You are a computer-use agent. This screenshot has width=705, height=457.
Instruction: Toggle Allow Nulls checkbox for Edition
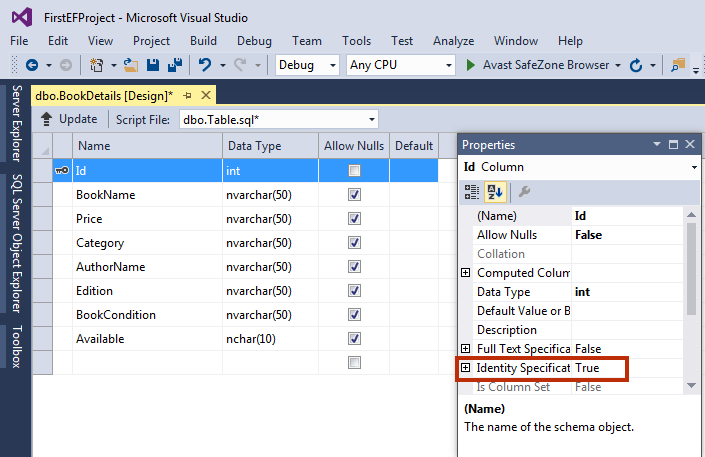pyautogui.click(x=354, y=291)
